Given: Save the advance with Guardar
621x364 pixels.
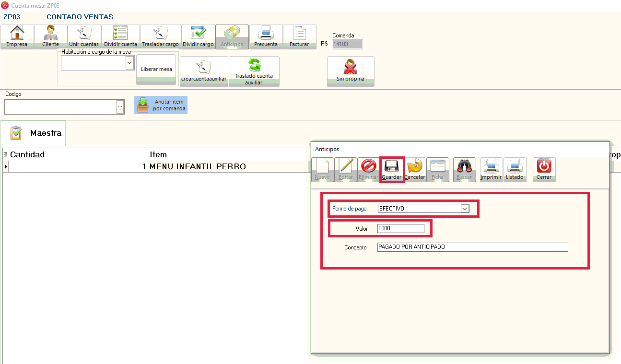Looking at the screenshot, I should (392, 169).
